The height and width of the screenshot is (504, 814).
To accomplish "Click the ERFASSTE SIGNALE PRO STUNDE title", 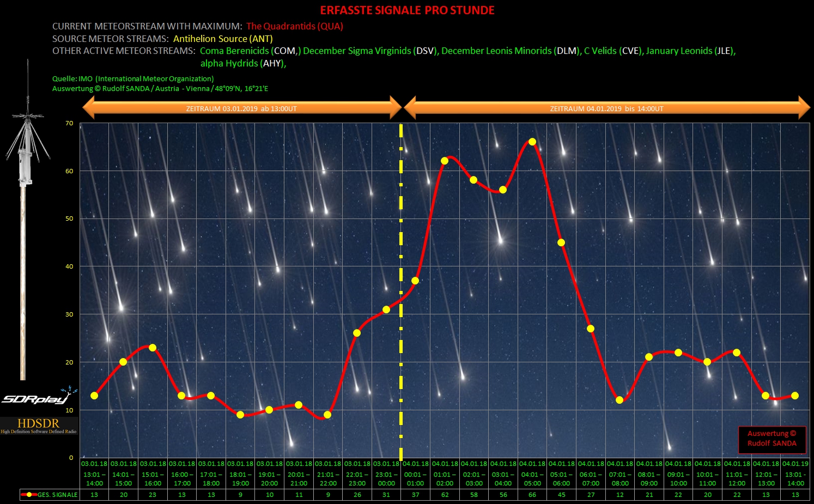I will (x=407, y=10).
